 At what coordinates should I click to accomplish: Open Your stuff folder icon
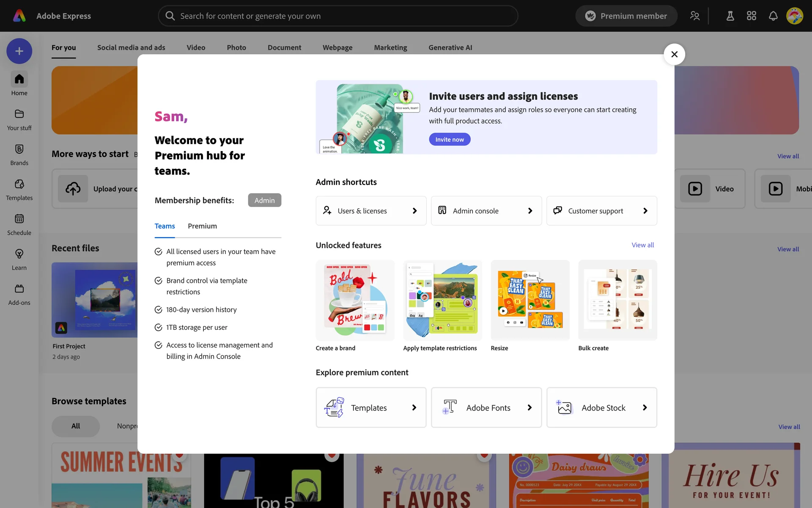pyautogui.click(x=19, y=114)
